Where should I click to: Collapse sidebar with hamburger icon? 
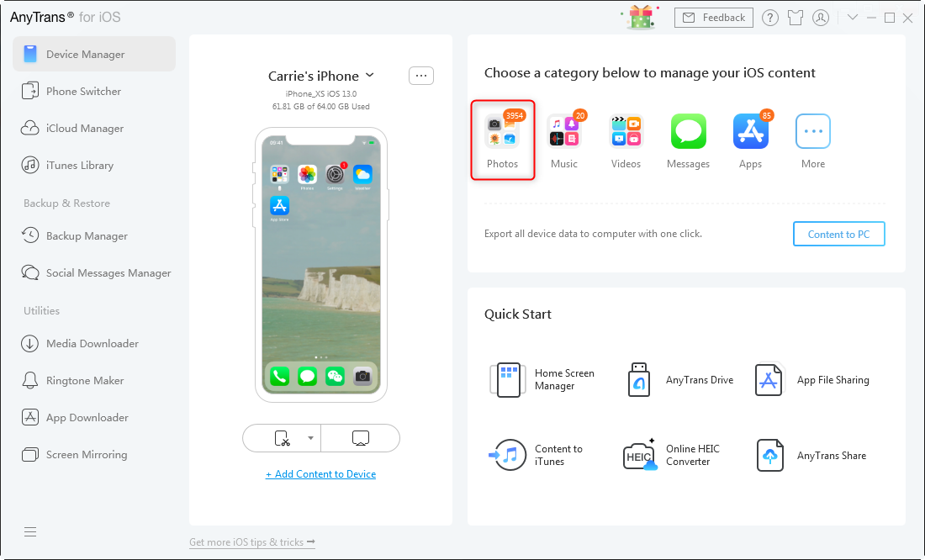30,532
